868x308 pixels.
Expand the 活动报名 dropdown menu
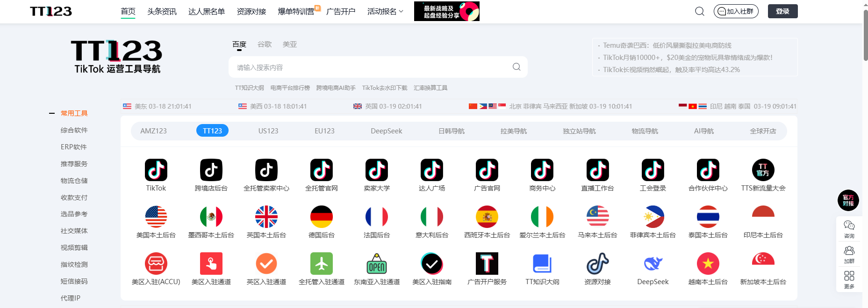click(x=385, y=11)
